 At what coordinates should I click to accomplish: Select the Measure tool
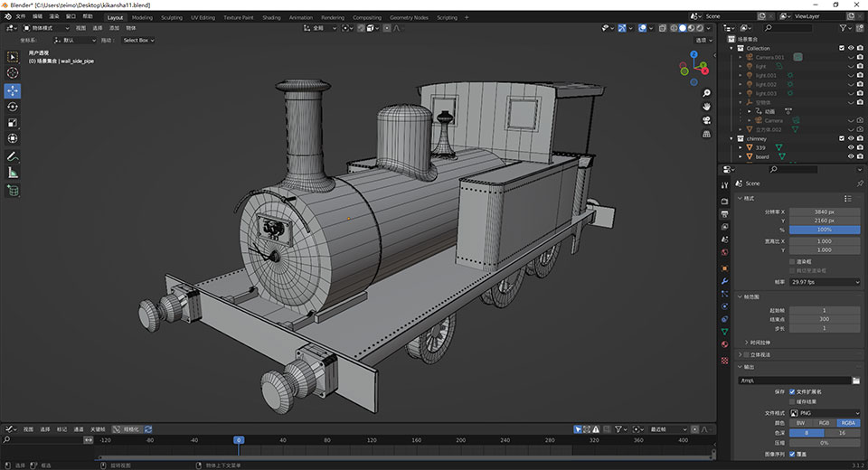pos(13,173)
